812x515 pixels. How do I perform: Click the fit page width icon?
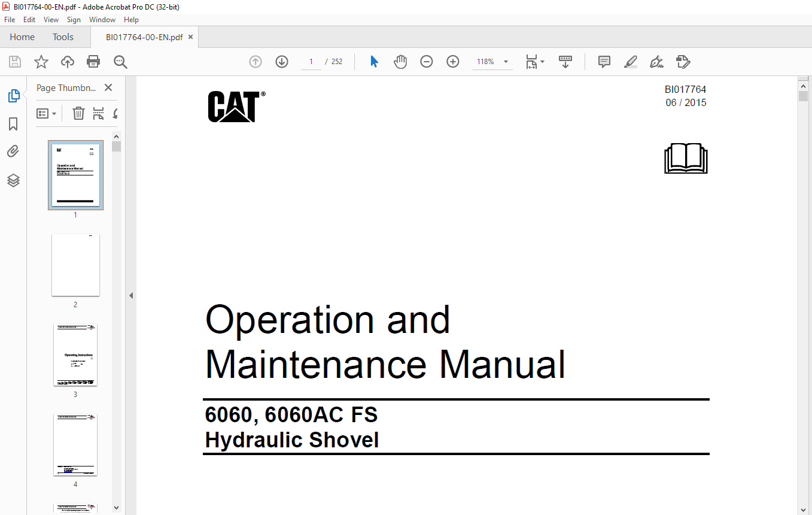531,62
